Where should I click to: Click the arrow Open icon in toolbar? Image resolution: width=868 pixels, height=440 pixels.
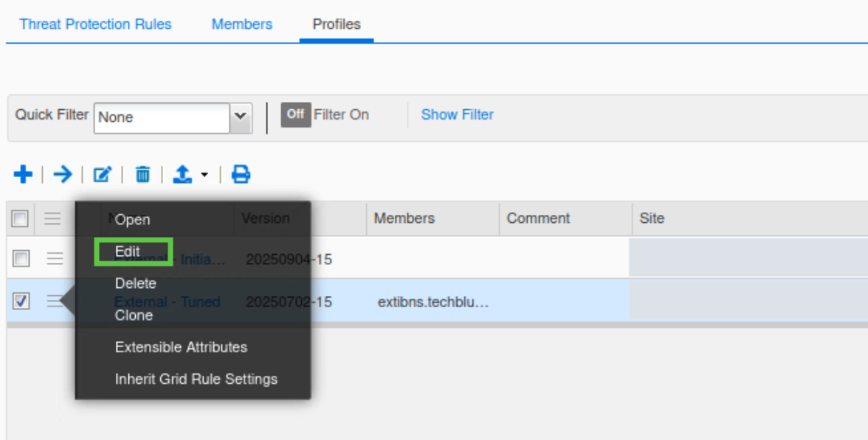pyautogui.click(x=63, y=174)
